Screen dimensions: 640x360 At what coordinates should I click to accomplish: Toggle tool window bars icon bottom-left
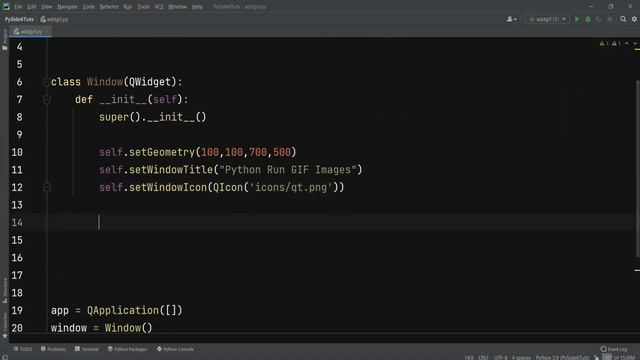[4, 357]
